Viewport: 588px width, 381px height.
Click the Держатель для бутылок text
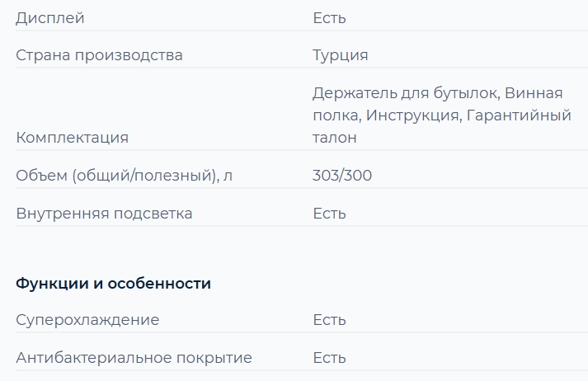[404, 92]
